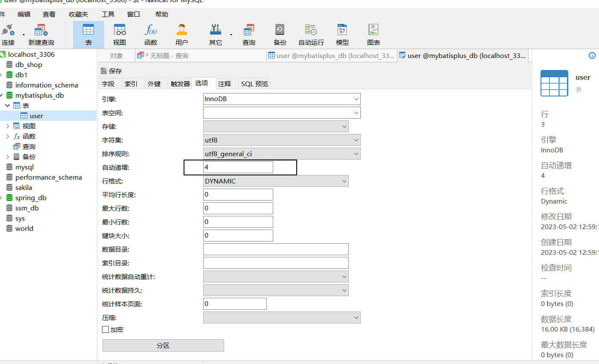The width and height of the screenshot is (599, 364).
Task: Open the 工具 menu
Action: (108, 14)
